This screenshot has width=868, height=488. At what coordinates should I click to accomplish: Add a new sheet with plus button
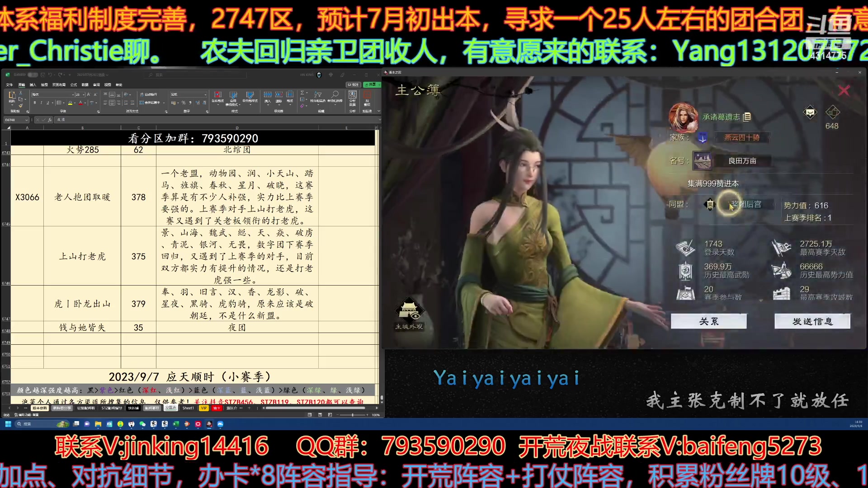click(249, 408)
